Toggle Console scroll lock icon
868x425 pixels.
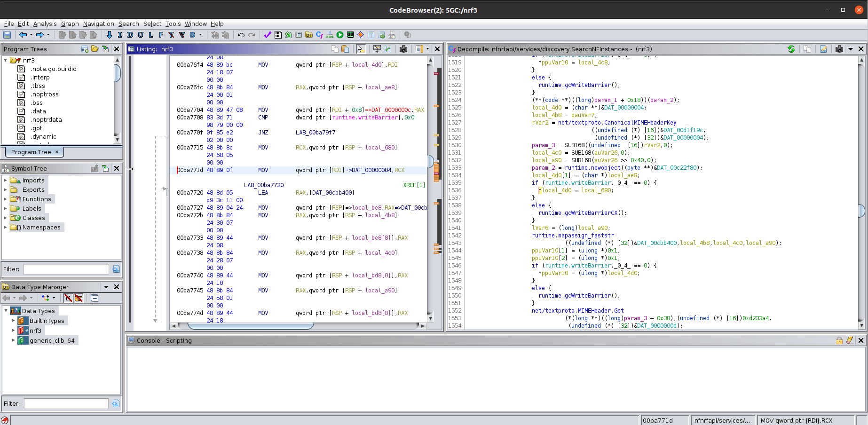point(839,340)
